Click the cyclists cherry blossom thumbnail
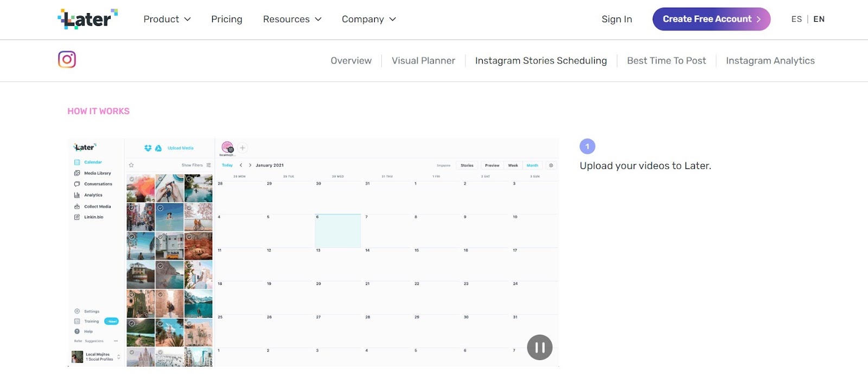Viewport: 868px width, 390px height. 199,217
